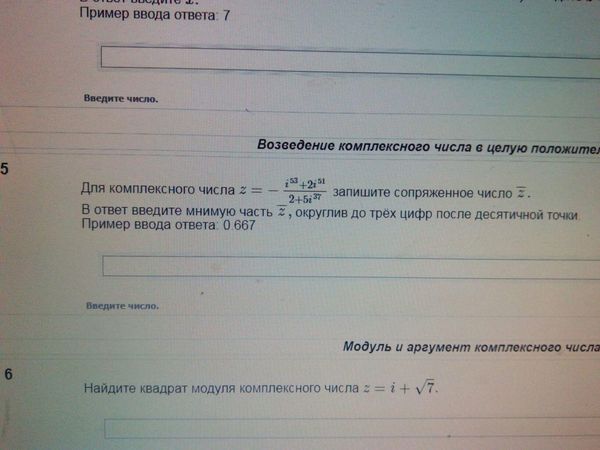This screenshot has height=450, width=600.
Task: Click the 'В ответ введите мнимую часть' text
Action: point(176,211)
